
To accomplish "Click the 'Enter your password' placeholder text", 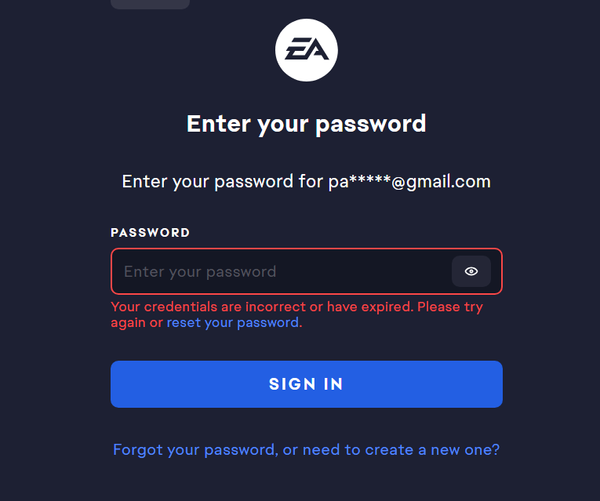I will click(200, 271).
